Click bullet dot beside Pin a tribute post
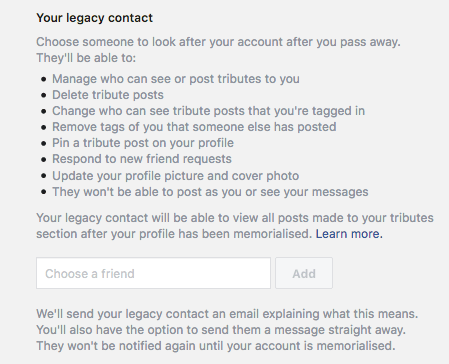Viewport: 449px width, 364px height. pyautogui.click(x=44, y=143)
